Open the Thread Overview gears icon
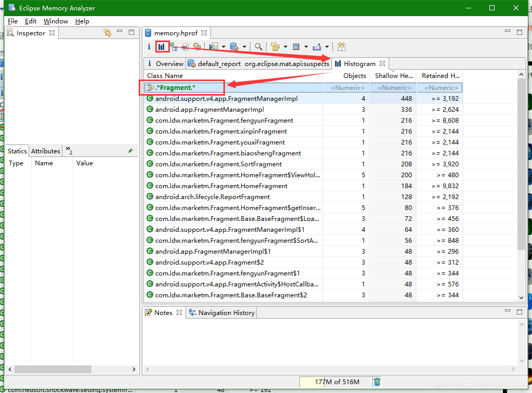Screen dimensions: 532x393 coord(197,47)
